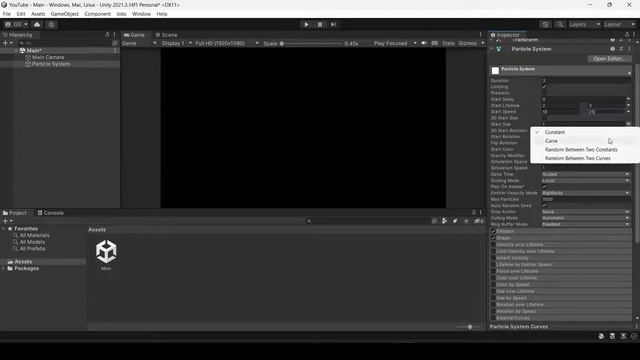This screenshot has height=360, width=640.
Task: Click the first status bar icon bottom right
Action: coord(601,336)
